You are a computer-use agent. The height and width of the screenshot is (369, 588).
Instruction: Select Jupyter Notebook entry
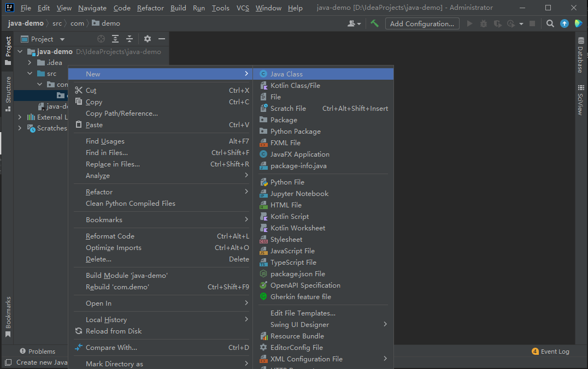(x=324, y=194)
